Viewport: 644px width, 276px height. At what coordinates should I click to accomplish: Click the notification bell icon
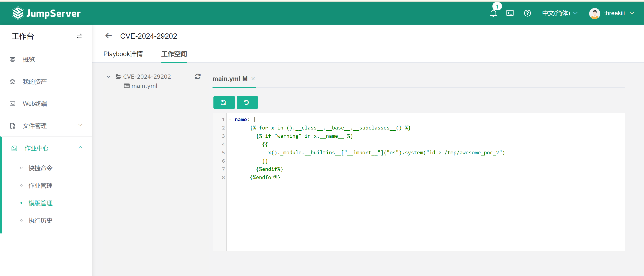tap(493, 13)
